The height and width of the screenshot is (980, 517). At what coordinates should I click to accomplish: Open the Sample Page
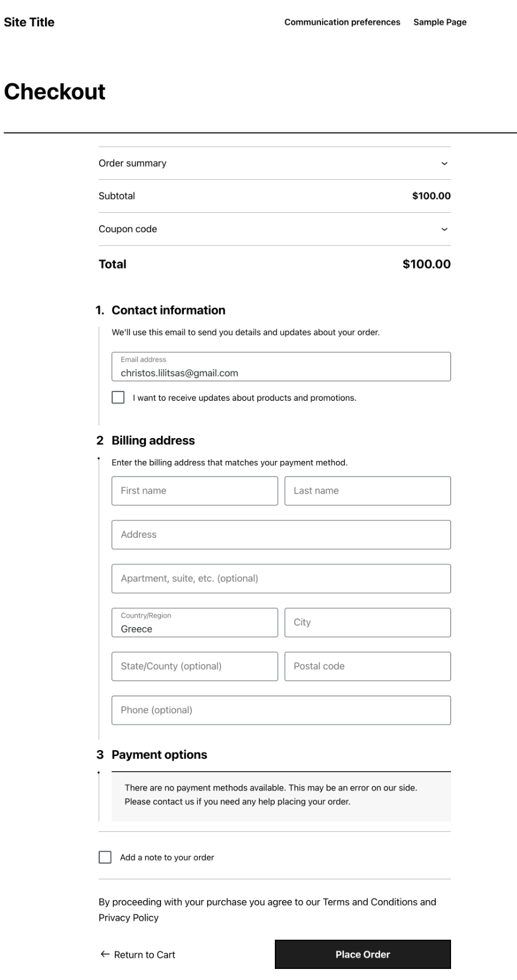pos(440,23)
